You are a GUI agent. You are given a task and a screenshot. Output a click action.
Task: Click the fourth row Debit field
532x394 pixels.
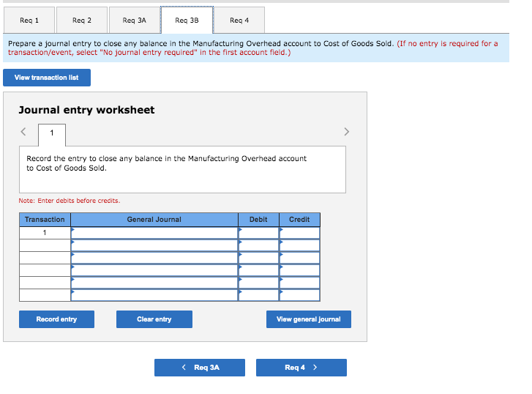click(x=258, y=270)
